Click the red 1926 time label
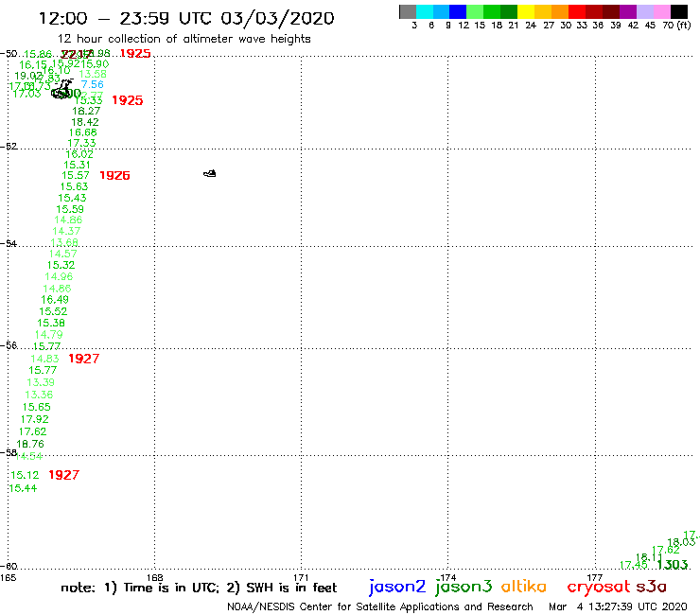This screenshot has height=615, width=700. coord(114,176)
